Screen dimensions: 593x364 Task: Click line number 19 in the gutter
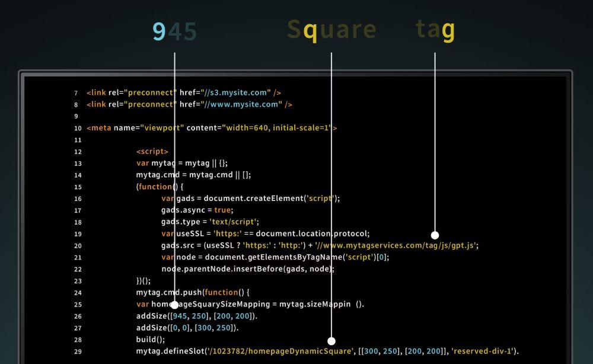(x=78, y=234)
